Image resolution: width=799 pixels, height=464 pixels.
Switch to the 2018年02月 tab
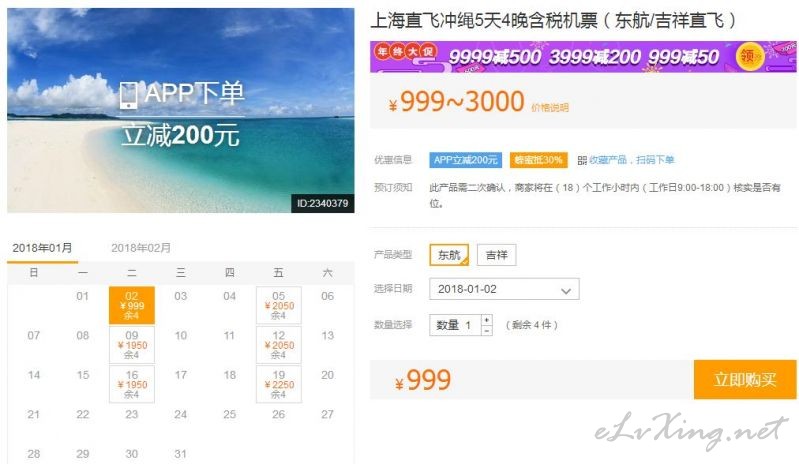click(141, 248)
